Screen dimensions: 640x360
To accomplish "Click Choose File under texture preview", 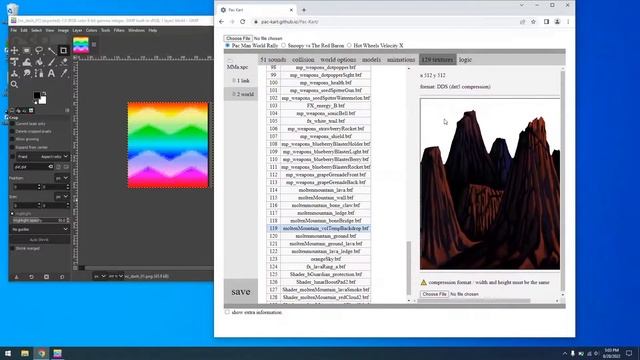I will click(x=434, y=294).
